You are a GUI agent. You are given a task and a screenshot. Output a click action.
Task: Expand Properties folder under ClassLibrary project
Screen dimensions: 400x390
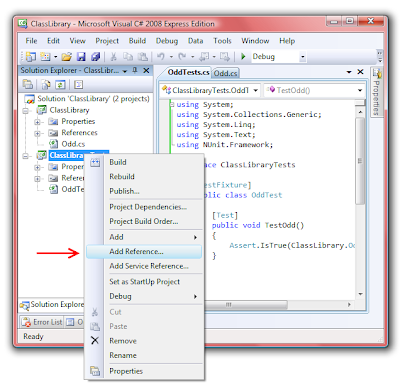(x=37, y=122)
